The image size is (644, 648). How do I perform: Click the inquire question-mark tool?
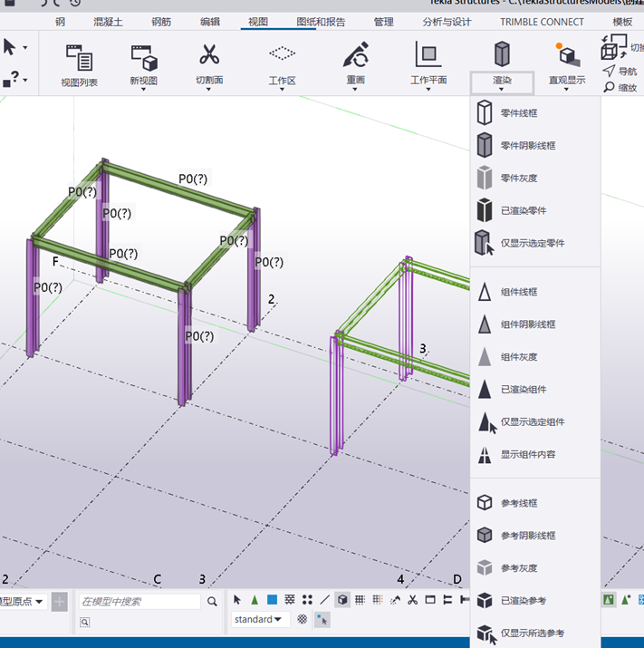click(x=11, y=79)
